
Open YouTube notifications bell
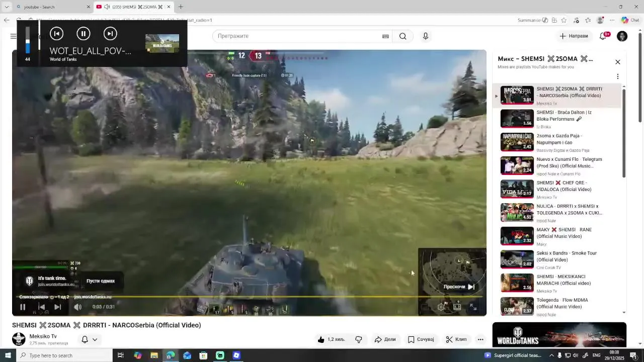(x=603, y=36)
